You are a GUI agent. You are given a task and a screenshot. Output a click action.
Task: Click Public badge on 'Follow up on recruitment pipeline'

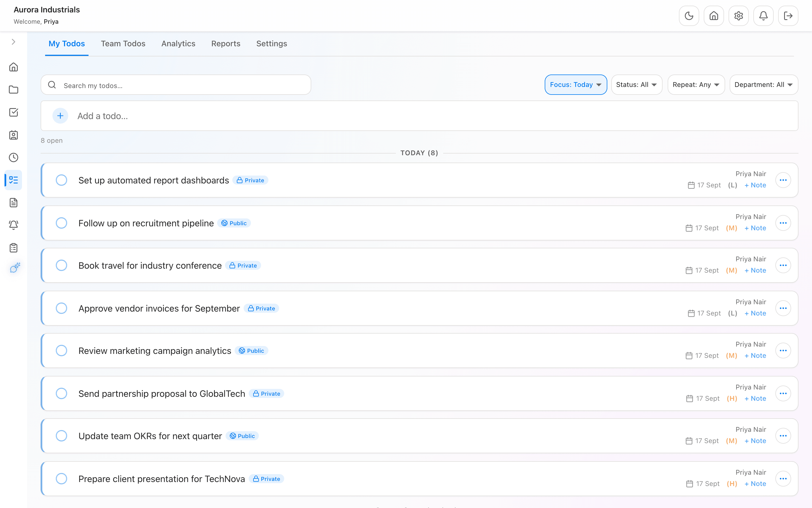pyautogui.click(x=234, y=223)
